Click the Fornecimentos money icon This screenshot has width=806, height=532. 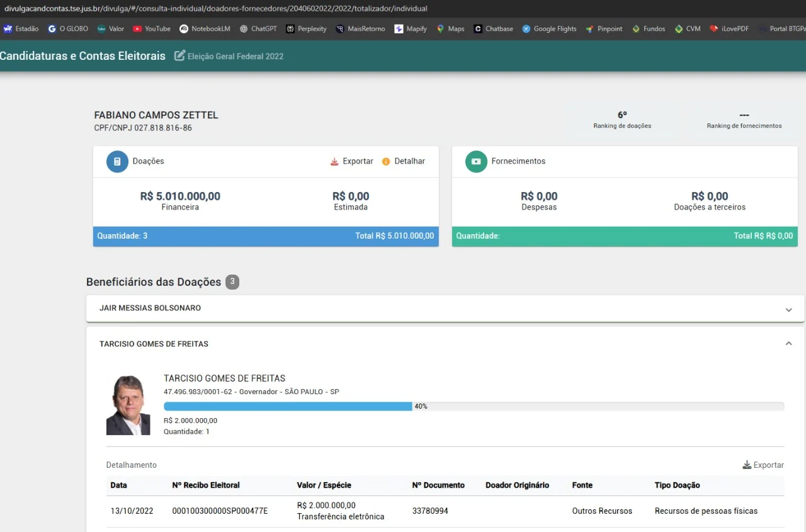coord(476,161)
